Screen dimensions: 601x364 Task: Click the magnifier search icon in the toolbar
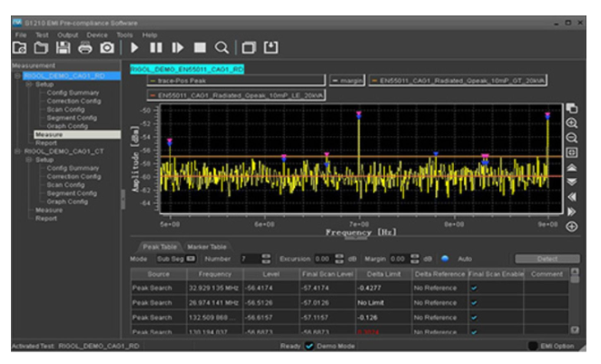(x=222, y=47)
